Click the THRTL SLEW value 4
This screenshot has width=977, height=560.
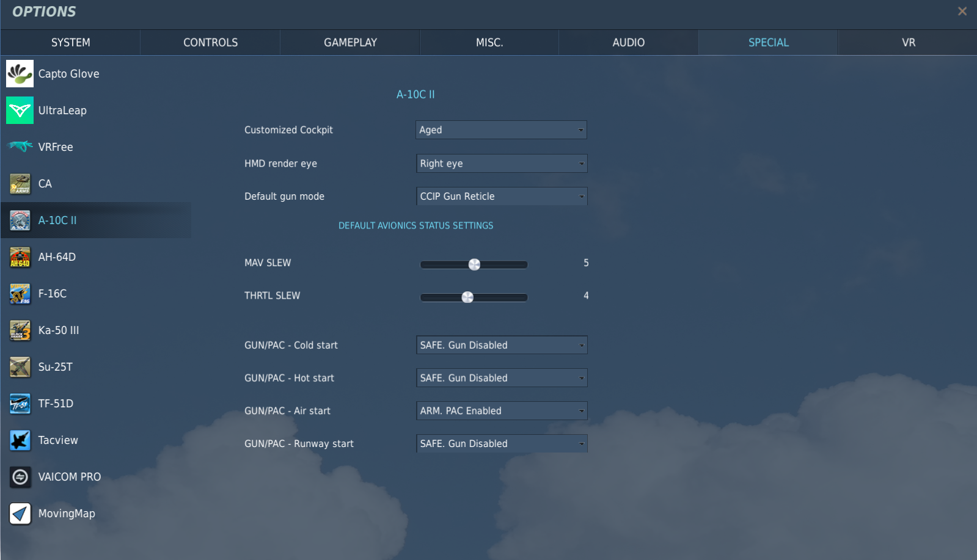586,296
